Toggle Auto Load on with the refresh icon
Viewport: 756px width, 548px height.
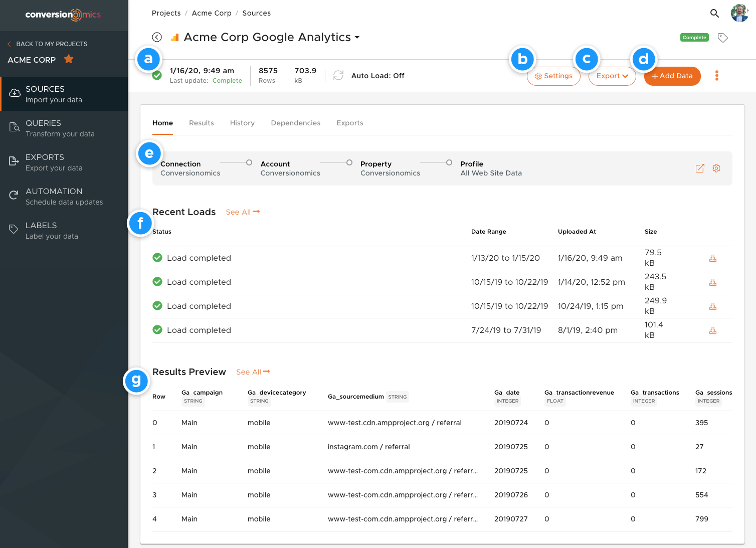click(x=338, y=75)
